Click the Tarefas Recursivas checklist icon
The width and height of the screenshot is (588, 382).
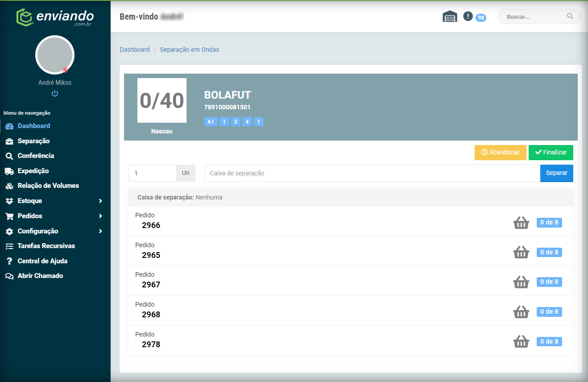click(9, 246)
